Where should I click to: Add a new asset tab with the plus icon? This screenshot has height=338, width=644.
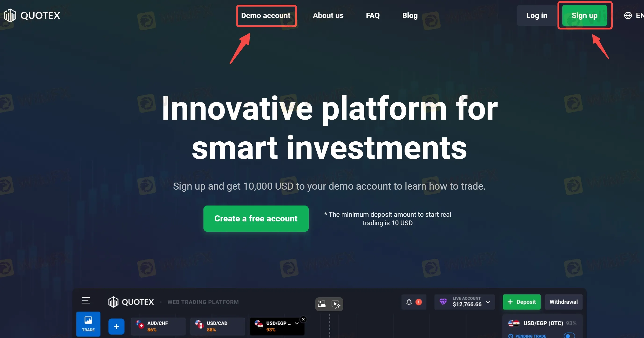(x=116, y=327)
